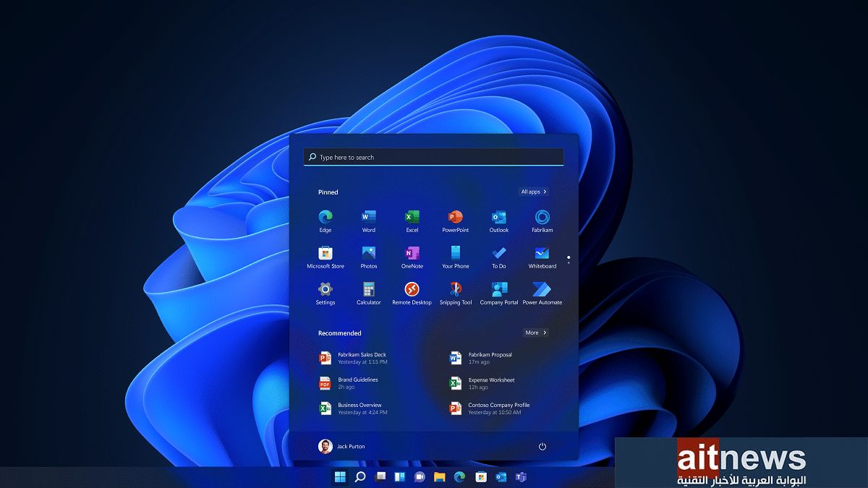Screen dimensions: 868x488
Task: Open the Settings gear app
Action: click(x=325, y=289)
